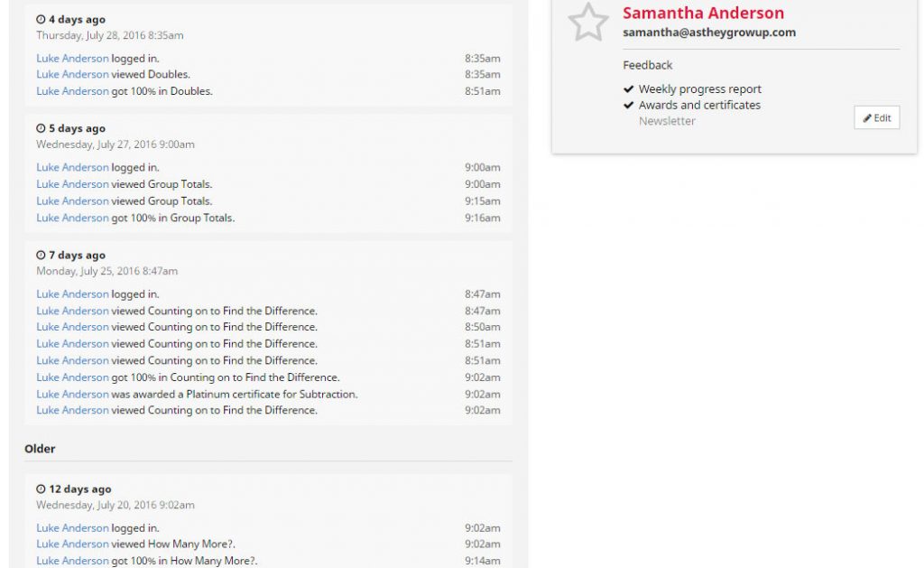Image resolution: width=924 pixels, height=568 pixels.
Task: Toggle the Awards and certificates checkmark
Action: (629, 106)
